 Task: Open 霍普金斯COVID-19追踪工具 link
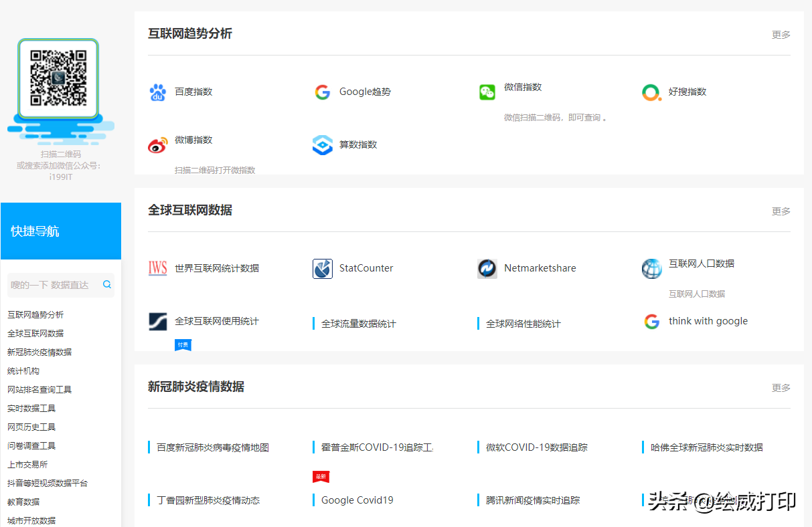coord(378,447)
